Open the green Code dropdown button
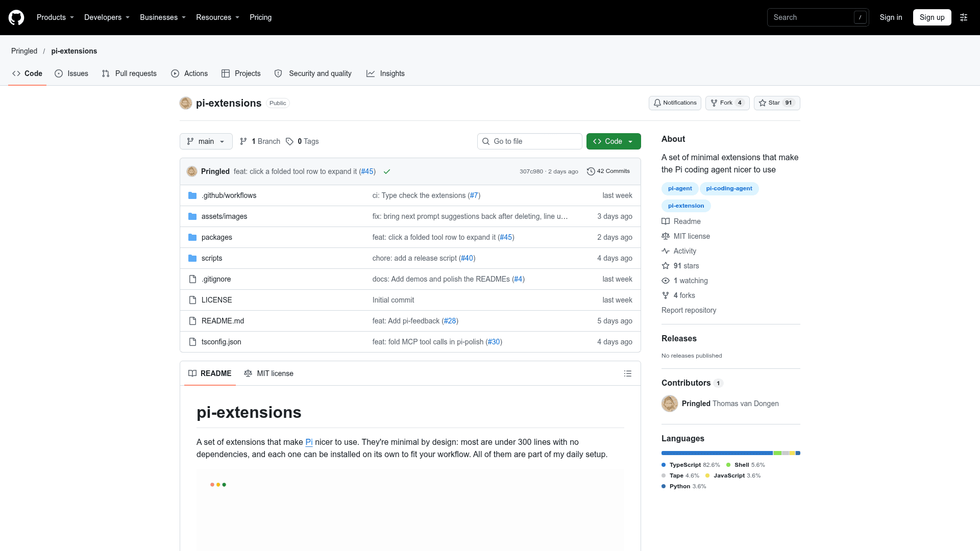 point(614,141)
